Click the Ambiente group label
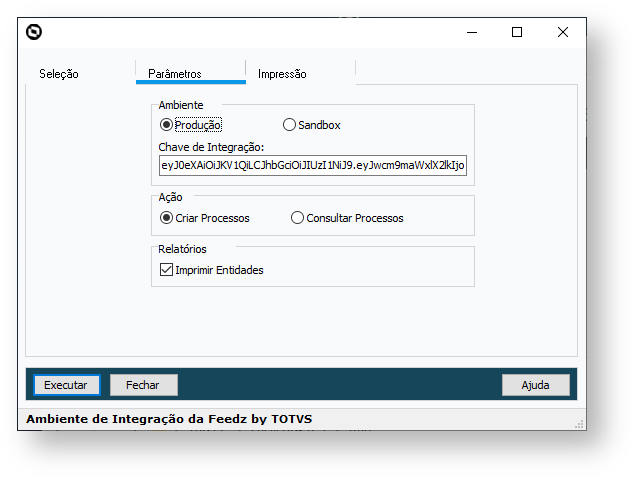The width and height of the screenshot is (635, 479). pos(181,105)
